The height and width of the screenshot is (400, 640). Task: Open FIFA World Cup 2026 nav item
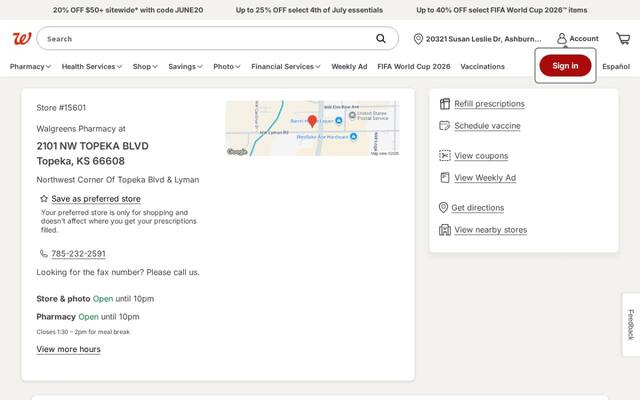pyautogui.click(x=413, y=67)
